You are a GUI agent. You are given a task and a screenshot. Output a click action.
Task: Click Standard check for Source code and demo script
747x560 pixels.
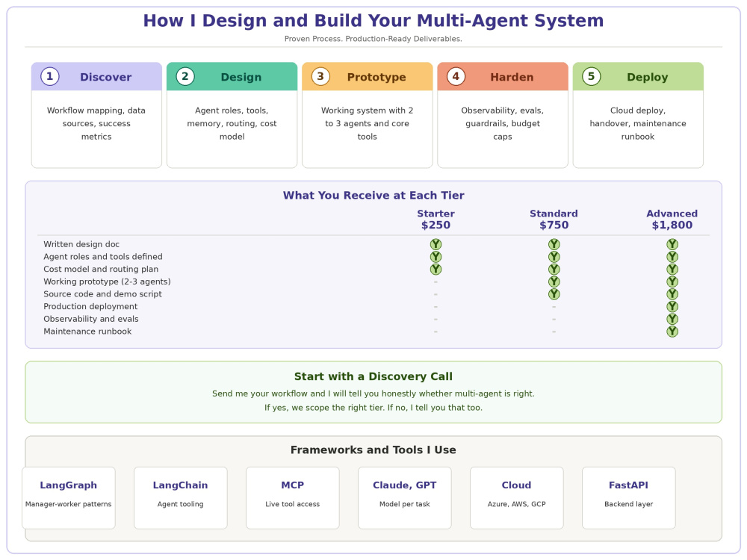[x=554, y=293]
